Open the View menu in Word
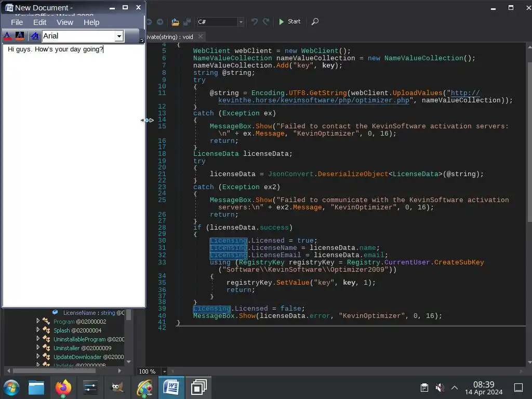Image resolution: width=532 pixels, height=399 pixels. point(65,22)
